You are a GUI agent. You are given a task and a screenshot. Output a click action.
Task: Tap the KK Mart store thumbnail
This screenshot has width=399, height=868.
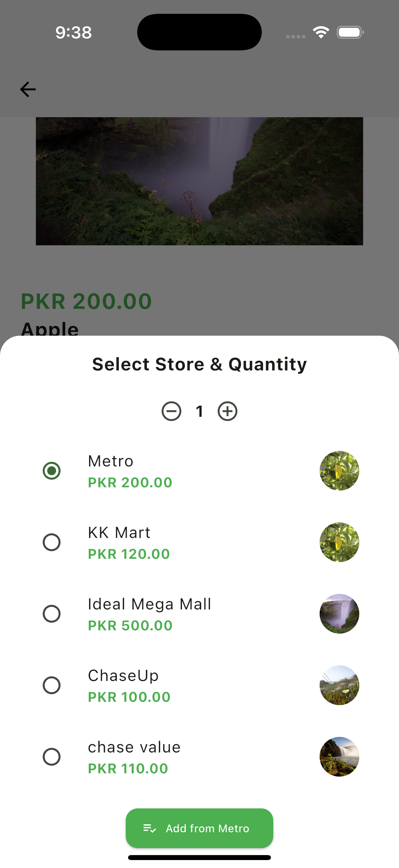(339, 542)
